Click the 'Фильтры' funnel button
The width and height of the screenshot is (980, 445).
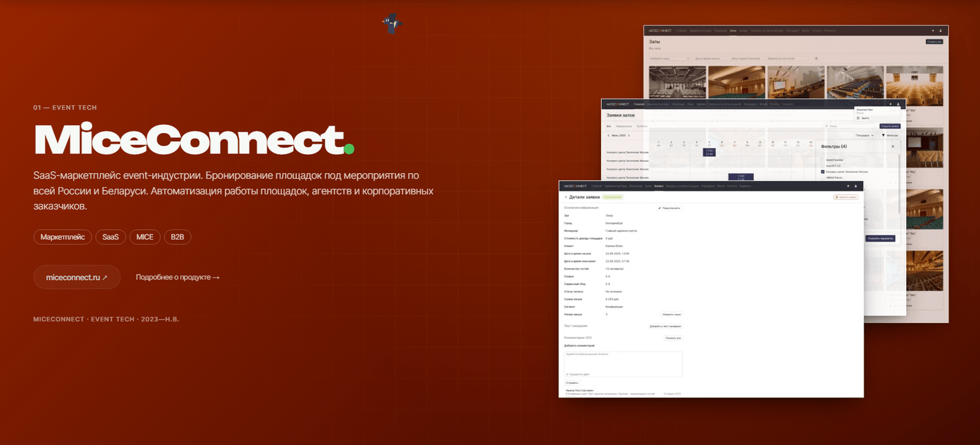890,135
